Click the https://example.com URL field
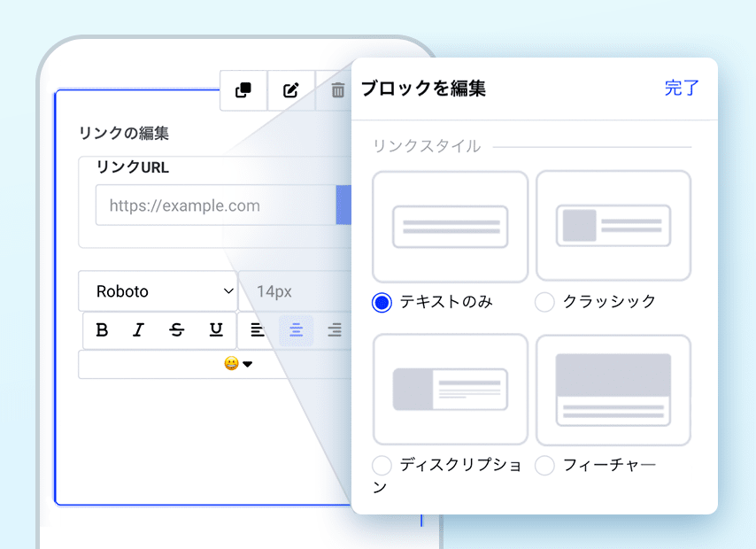Screen dimensions: 756x549 (x=216, y=205)
